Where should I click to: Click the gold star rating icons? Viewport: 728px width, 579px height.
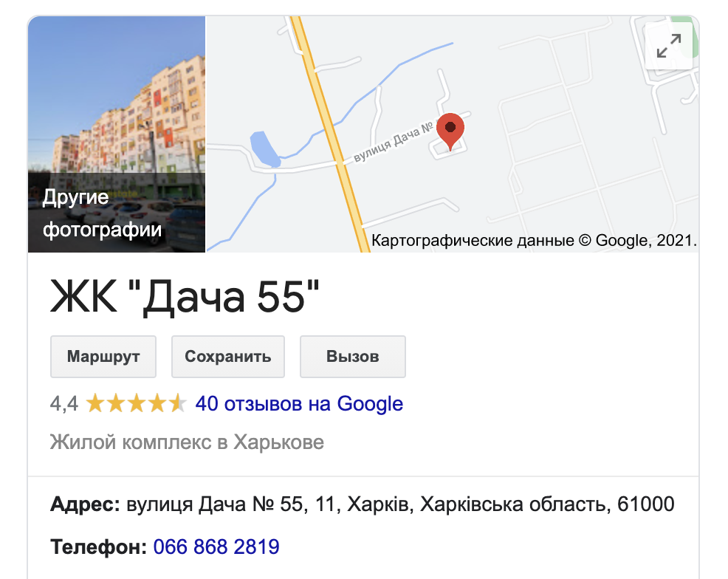pyautogui.click(x=137, y=403)
